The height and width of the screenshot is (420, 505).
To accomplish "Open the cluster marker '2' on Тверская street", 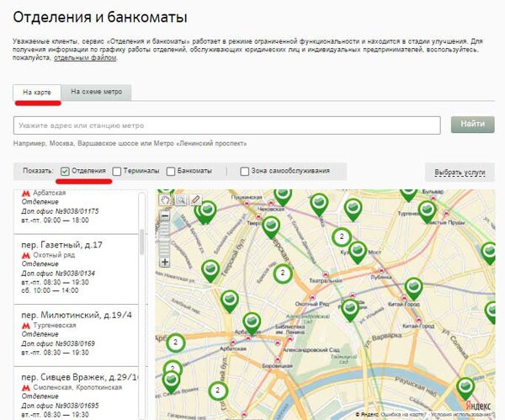I will (283, 274).
